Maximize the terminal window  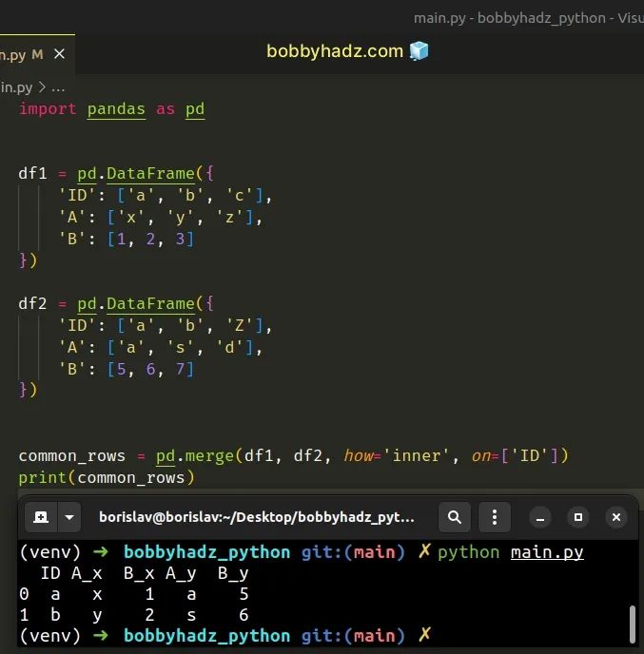(578, 517)
